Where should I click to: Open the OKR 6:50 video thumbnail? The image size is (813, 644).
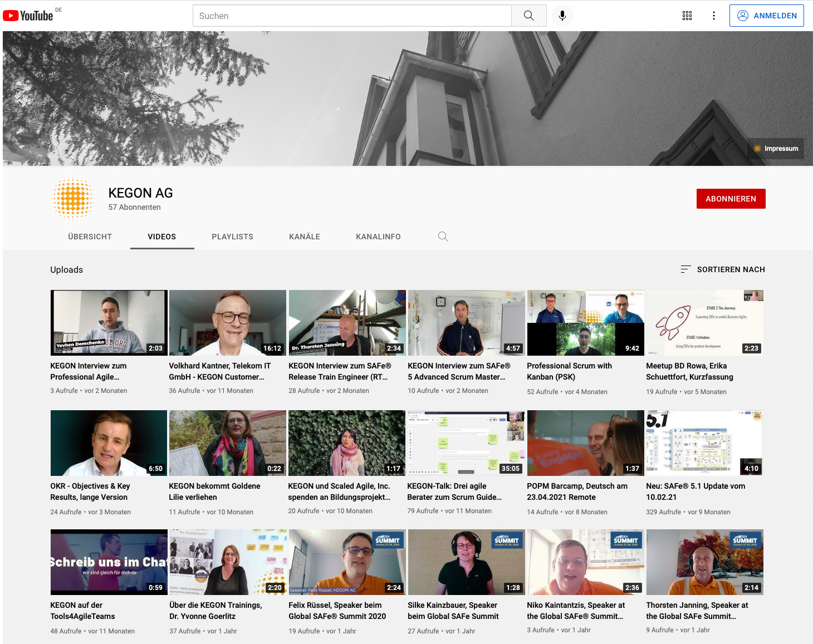pos(109,443)
